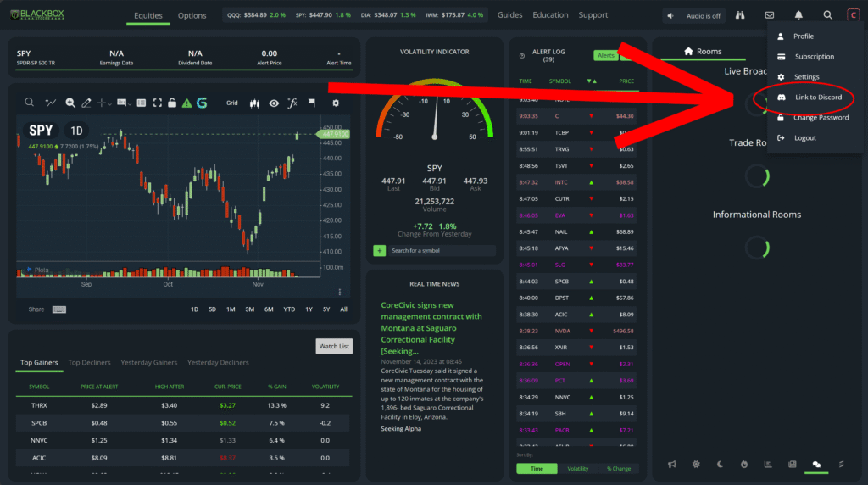Viewport: 868px width, 485px height.
Task: Switch to Yesterday Gainers tab
Action: (149, 363)
